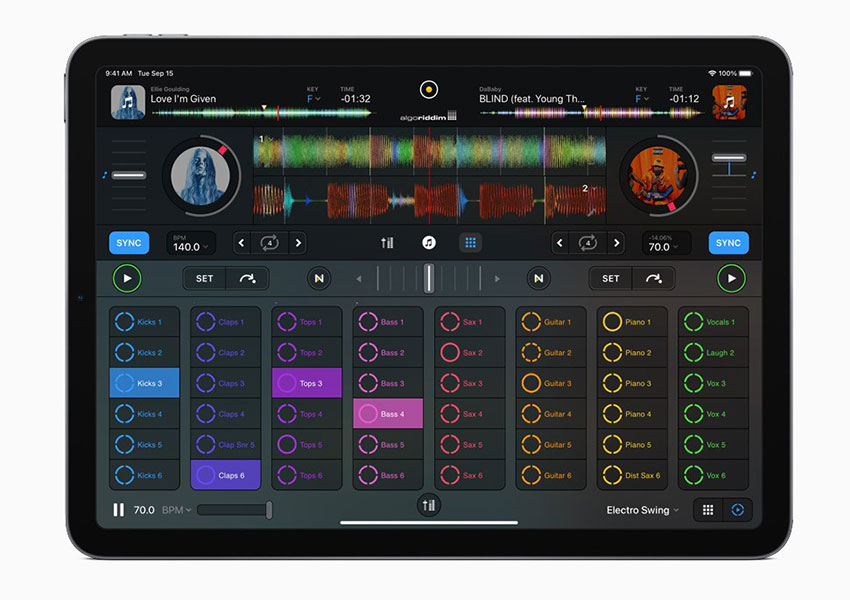Switch to grid view tab at bottom right
The image size is (850, 600).
[708, 510]
